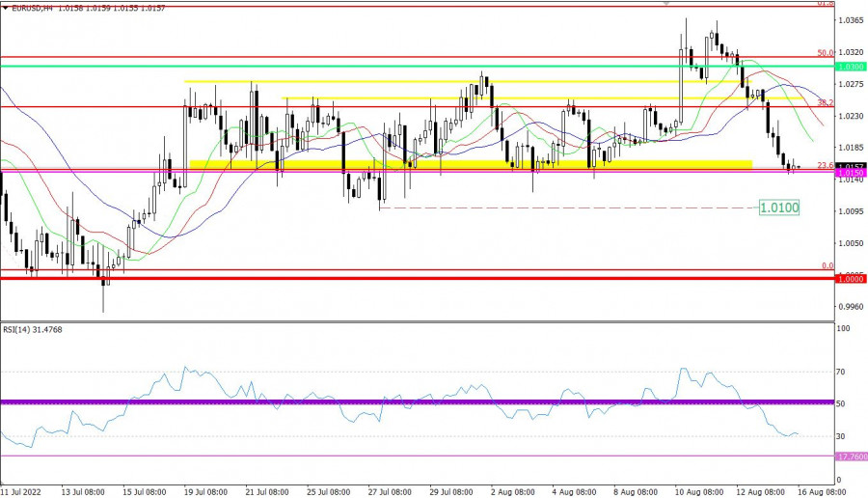Click the green 1.0300 price tag
868x498 pixels.
851,67
